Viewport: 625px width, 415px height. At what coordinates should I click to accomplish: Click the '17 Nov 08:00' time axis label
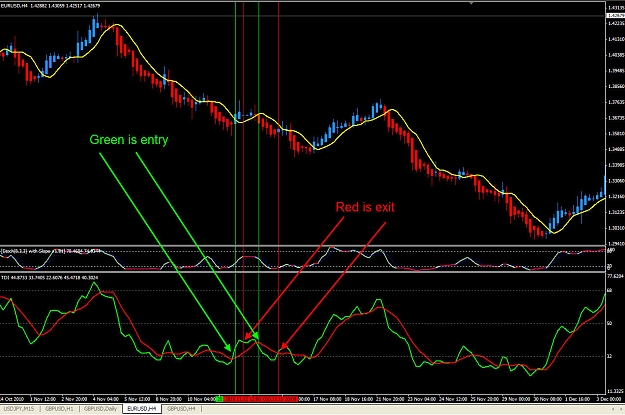click(x=328, y=399)
